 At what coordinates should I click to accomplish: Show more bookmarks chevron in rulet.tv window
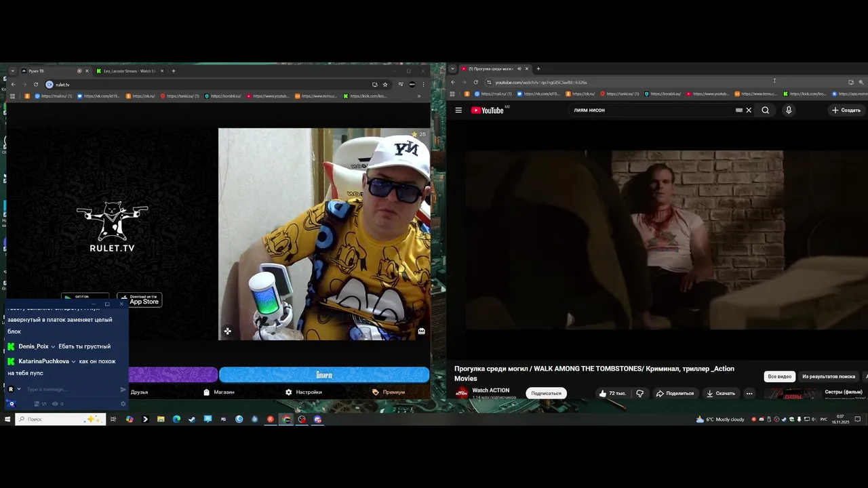(x=418, y=96)
